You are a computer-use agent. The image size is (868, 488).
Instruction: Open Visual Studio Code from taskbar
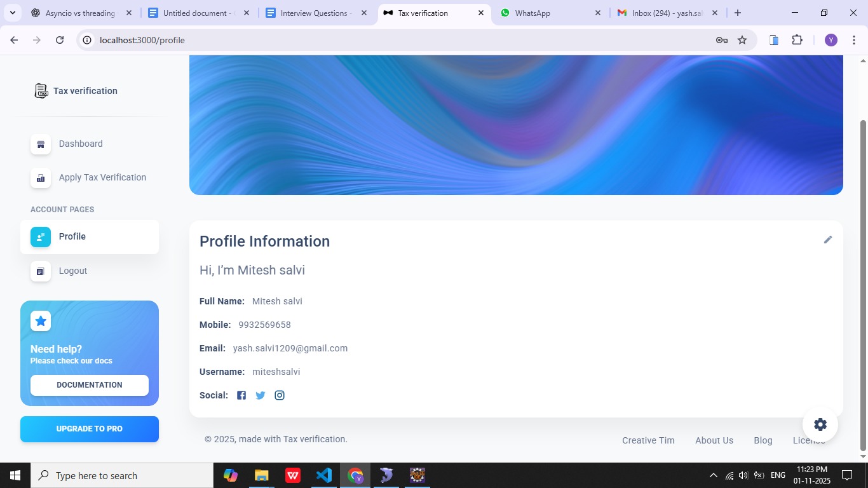[323, 475]
